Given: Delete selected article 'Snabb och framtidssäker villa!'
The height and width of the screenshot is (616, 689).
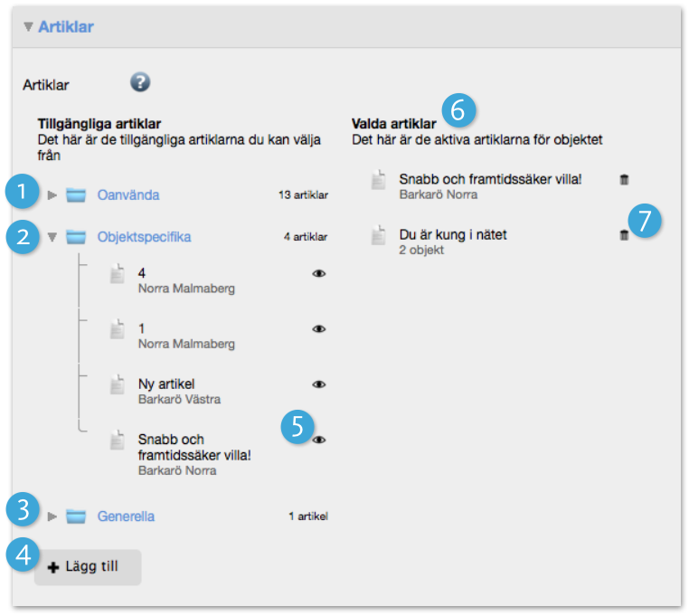Looking at the screenshot, I should coord(624,180).
